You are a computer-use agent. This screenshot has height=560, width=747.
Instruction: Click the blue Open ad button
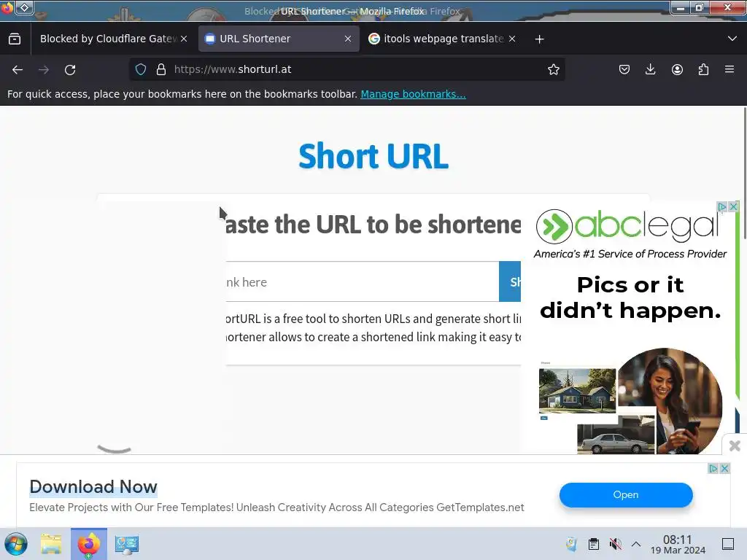coord(626,495)
